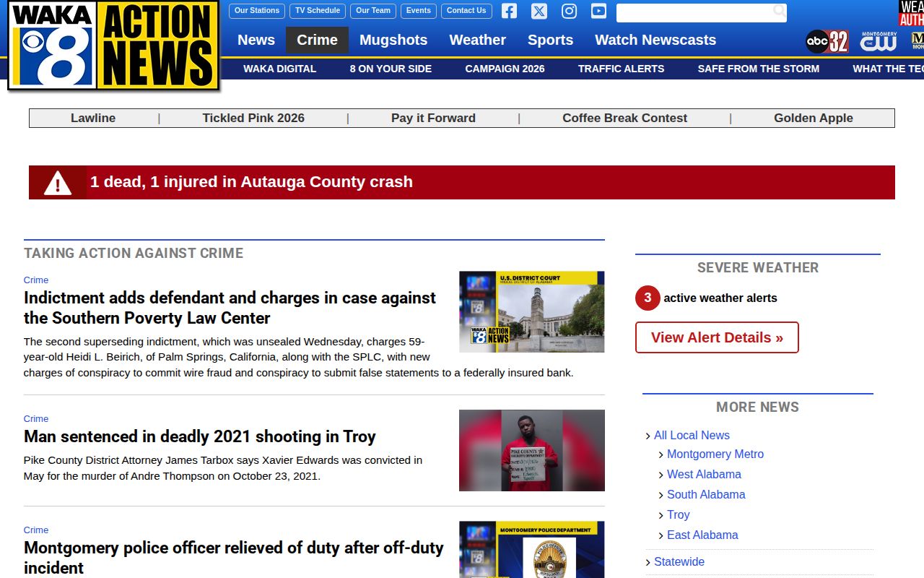Open the TV Schedule button

tap(318, 11)
